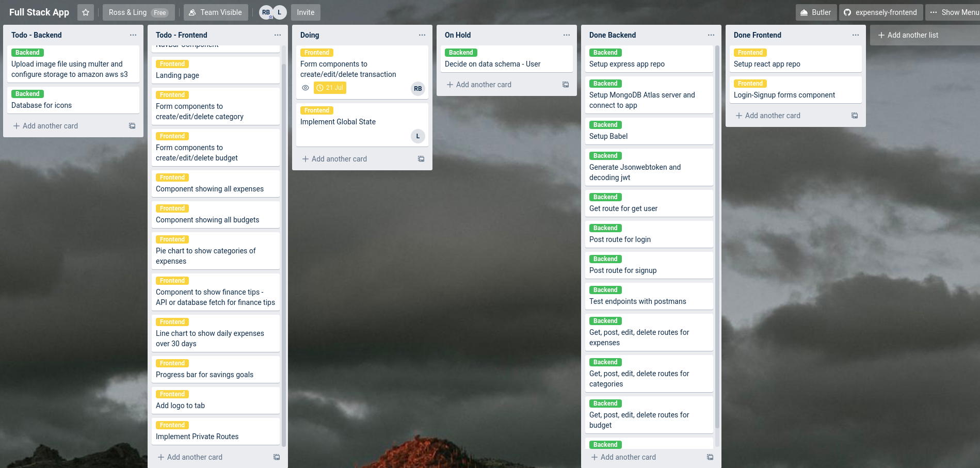Click Add another list

(925, 35)
